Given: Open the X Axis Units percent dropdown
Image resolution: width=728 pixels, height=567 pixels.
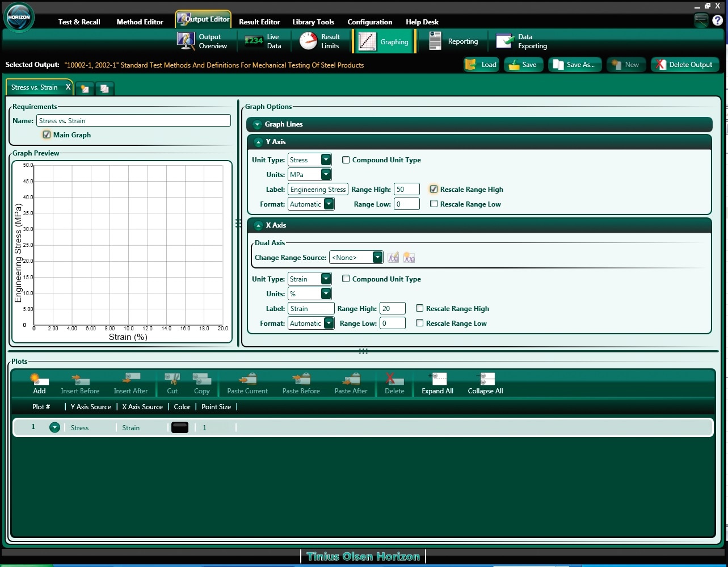Looking at the screenshot, I should (x=326, y=294).
